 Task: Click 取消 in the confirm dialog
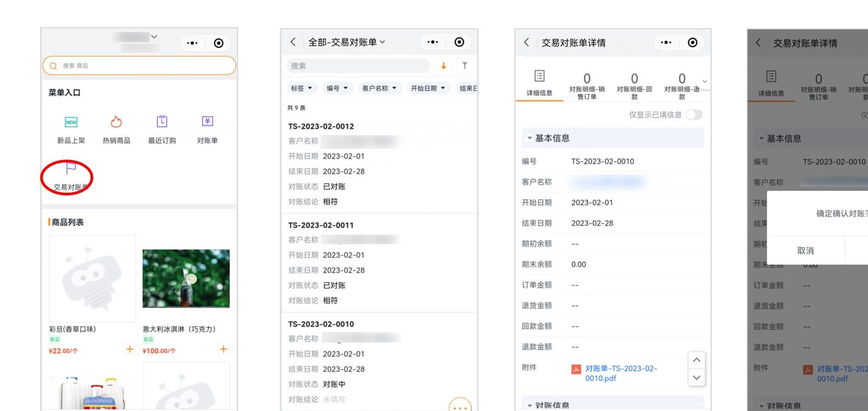point(806,251)
